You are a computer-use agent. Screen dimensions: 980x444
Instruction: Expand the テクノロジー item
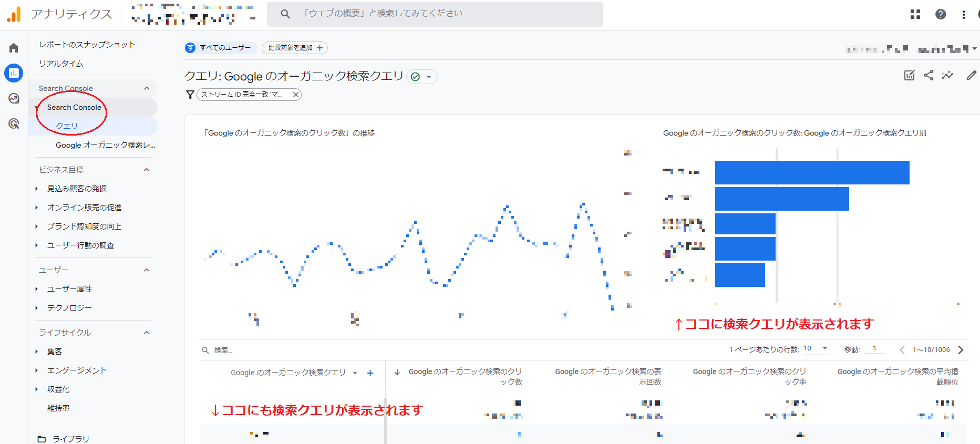(36, 308)
